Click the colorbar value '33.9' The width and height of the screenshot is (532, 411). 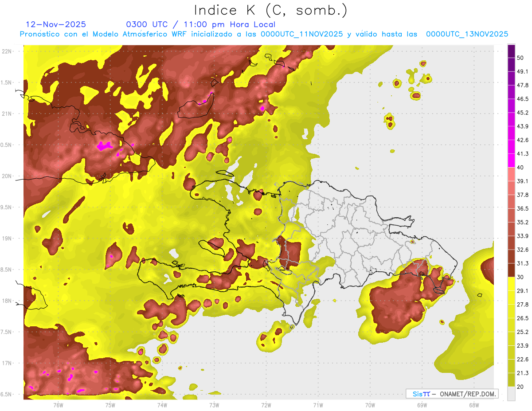pyautogui.click(x=523, y=236)
